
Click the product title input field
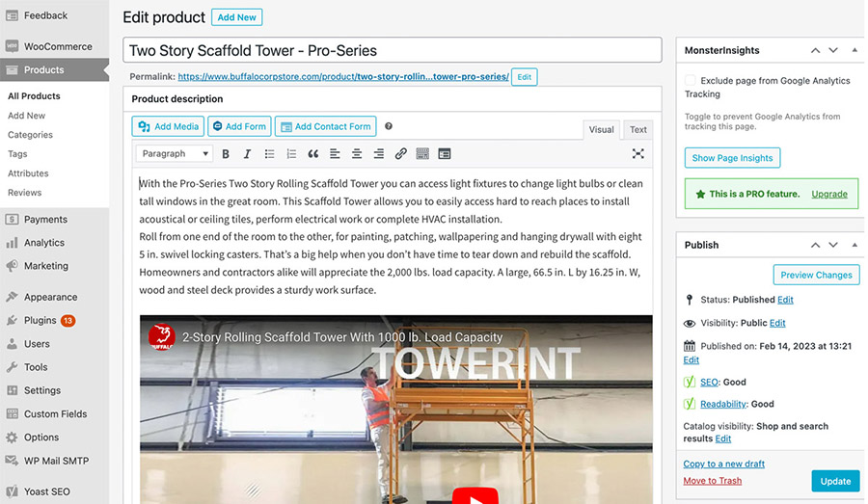coord(392,50)
